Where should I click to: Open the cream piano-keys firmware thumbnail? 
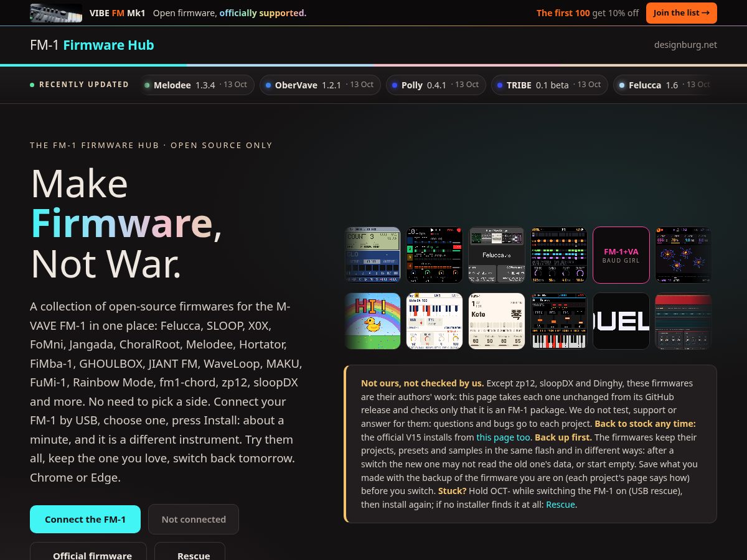tap(435, 321)
